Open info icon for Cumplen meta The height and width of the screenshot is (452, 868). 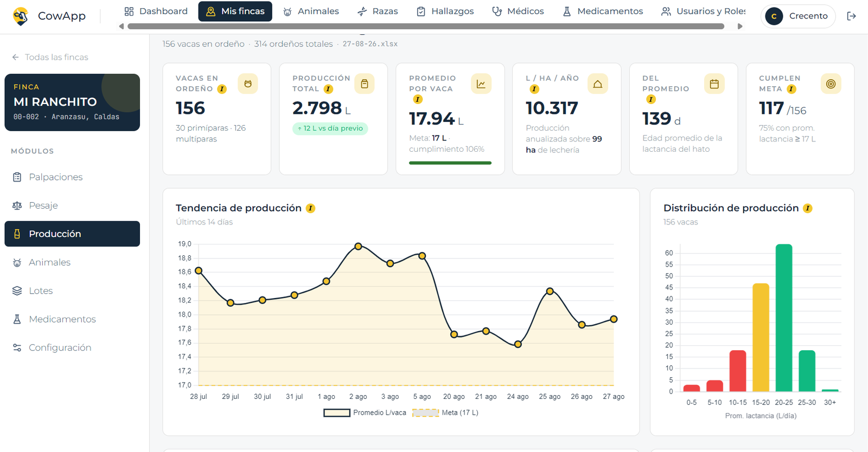pos(792,89)
